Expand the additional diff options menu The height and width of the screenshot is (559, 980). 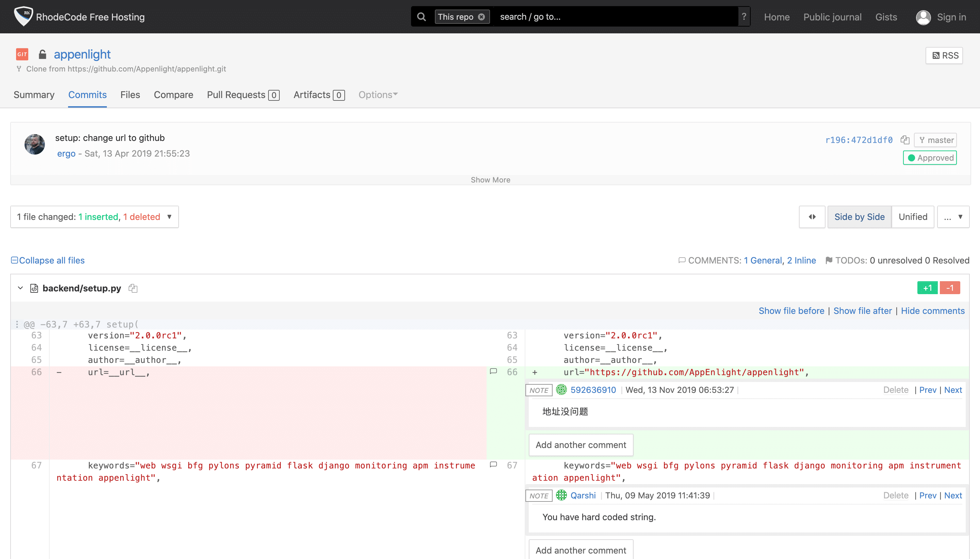tap(953, 216)
